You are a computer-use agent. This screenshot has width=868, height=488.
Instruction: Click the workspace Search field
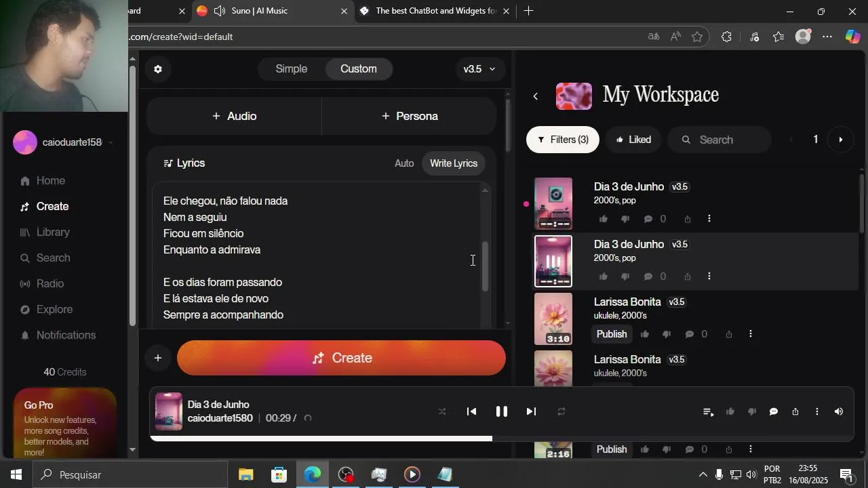(x=719, y=140)
